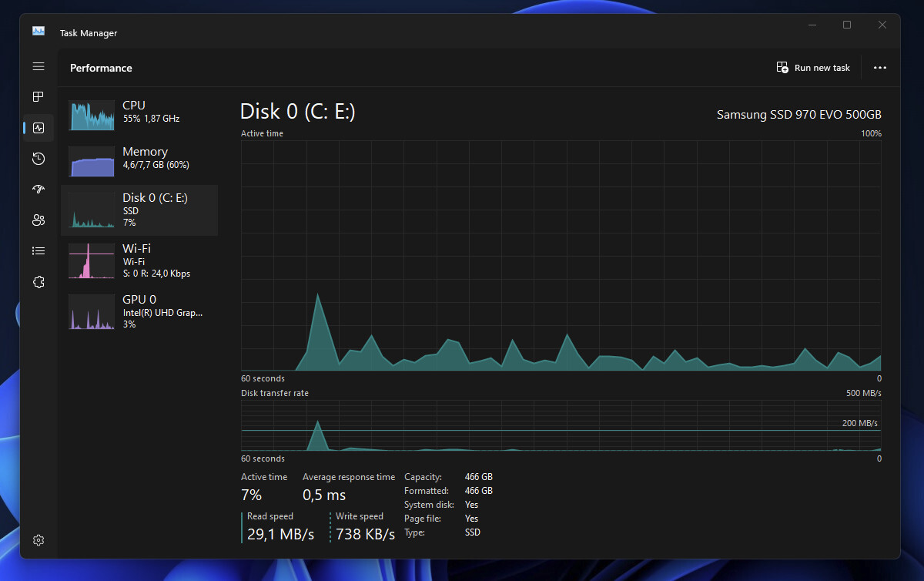Screen dimensions: 924x581
Task: Click the Read speed label
Action: (270, 516)
